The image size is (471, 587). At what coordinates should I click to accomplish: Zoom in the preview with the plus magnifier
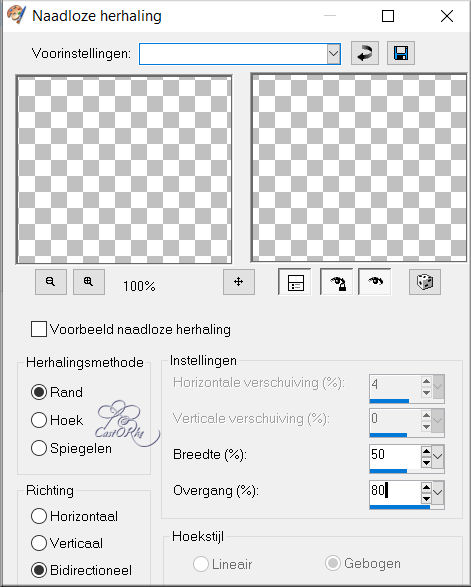pos(89,282)
